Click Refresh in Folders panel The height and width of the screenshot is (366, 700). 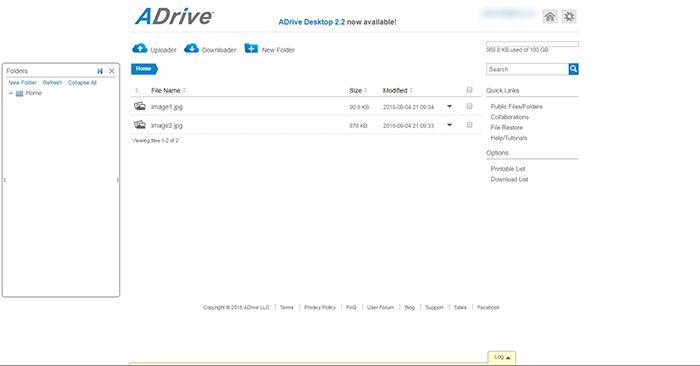52,83
